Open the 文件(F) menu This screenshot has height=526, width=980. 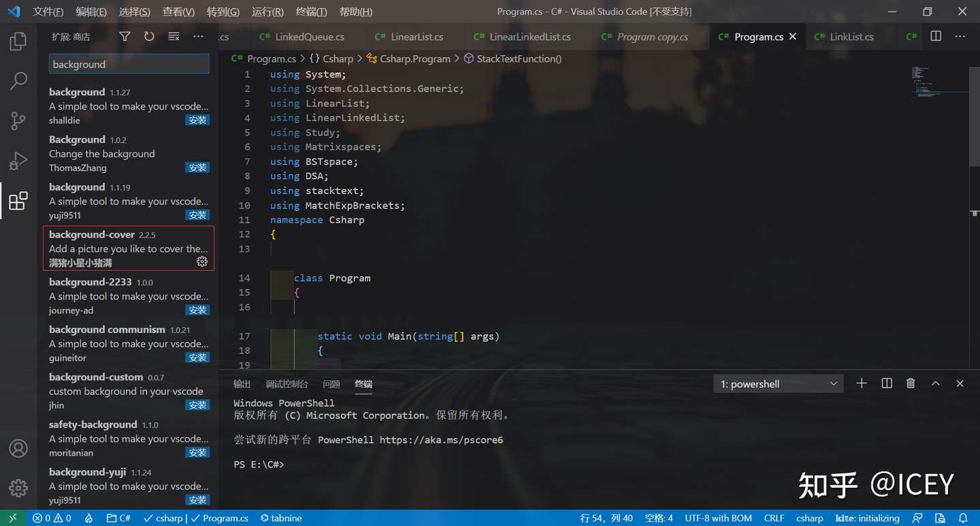[48, 12]
